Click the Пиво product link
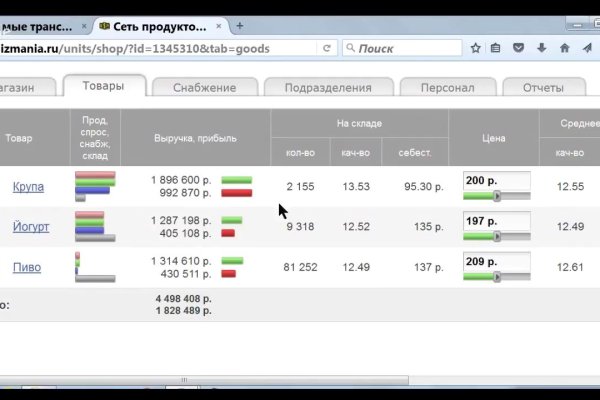Viewport: 600px width, 400px height. 27,267
